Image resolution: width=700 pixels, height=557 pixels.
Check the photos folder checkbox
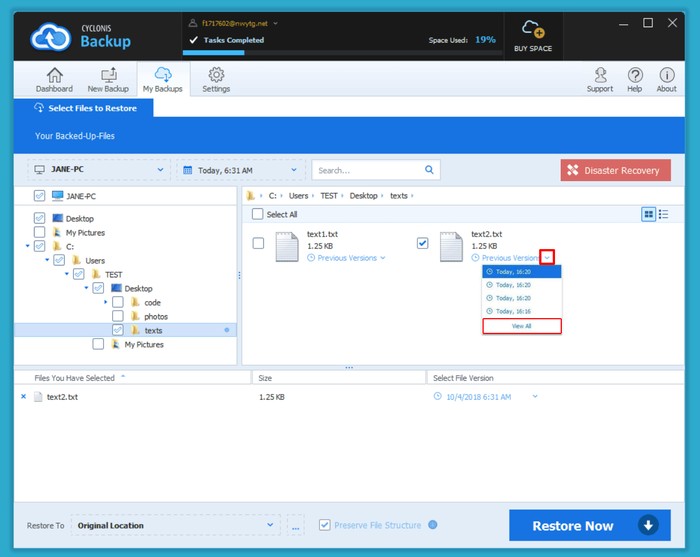(118, 316)
